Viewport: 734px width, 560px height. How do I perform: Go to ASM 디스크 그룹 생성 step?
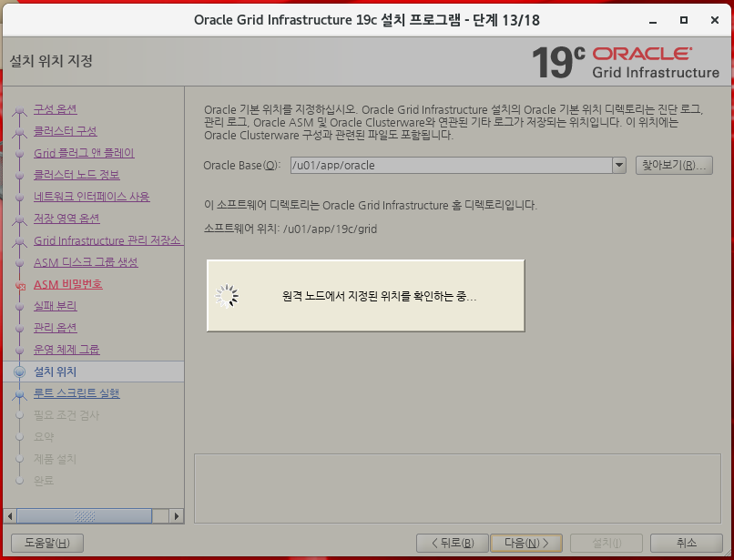[x=86, y=262]
